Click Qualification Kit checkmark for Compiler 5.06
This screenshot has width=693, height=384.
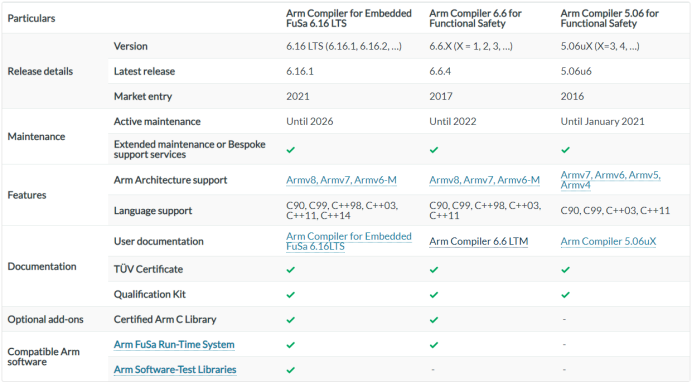coord(565,295)
